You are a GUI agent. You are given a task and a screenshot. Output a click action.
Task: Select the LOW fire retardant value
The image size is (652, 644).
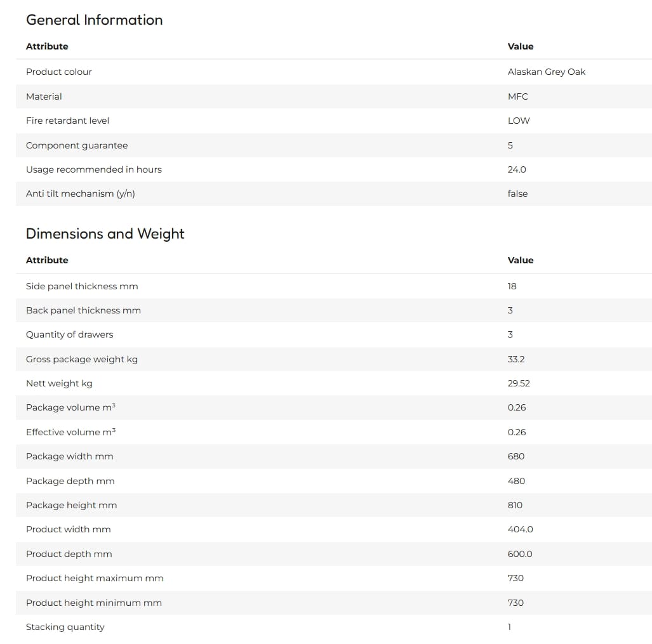click(519, 121)
